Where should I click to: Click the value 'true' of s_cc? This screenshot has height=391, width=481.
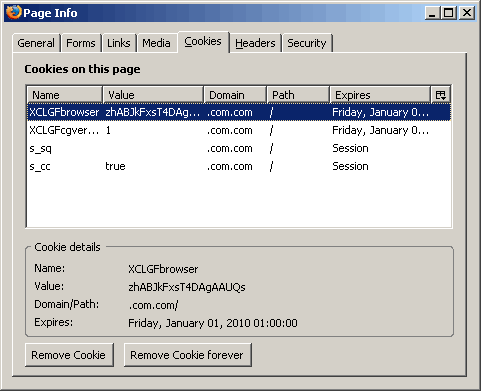pyautogui.click(x=115, y=166)
